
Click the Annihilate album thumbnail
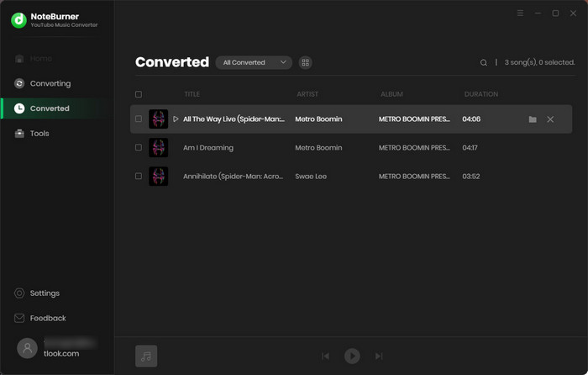point(158,176)
